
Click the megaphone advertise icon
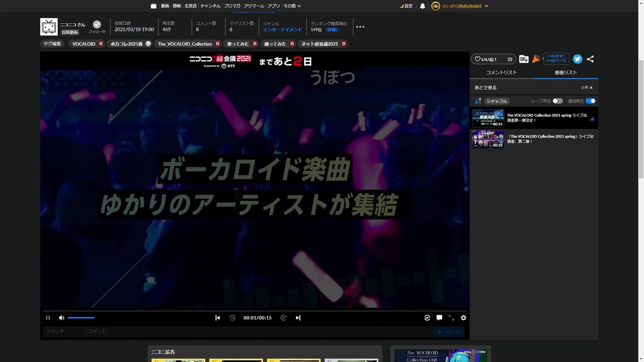click(x=536, y=59)
